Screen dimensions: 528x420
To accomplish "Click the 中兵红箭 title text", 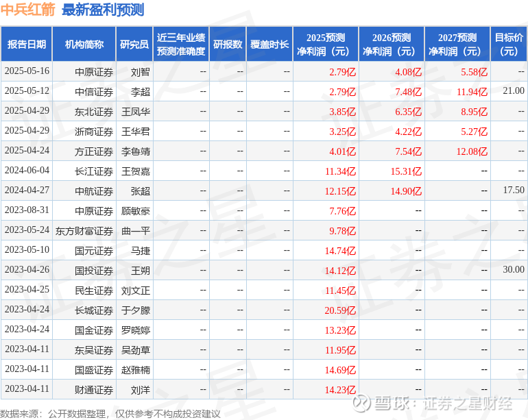I will (27, 10).
